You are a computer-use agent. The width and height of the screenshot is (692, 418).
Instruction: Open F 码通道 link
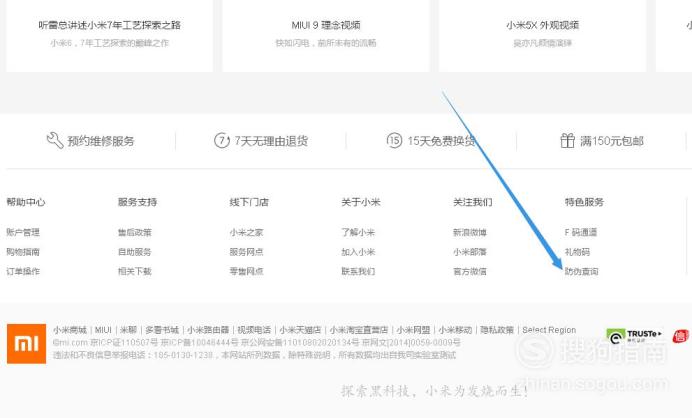[x=581, y=232]
